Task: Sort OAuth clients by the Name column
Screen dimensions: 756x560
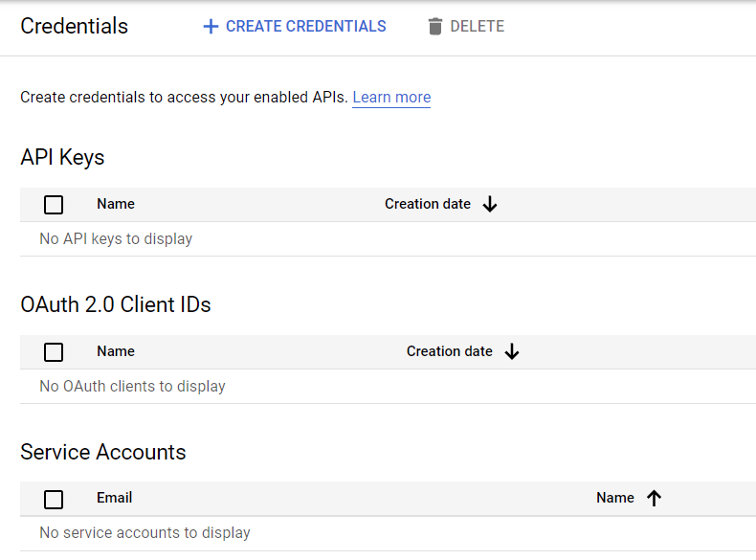Action: 116,351
